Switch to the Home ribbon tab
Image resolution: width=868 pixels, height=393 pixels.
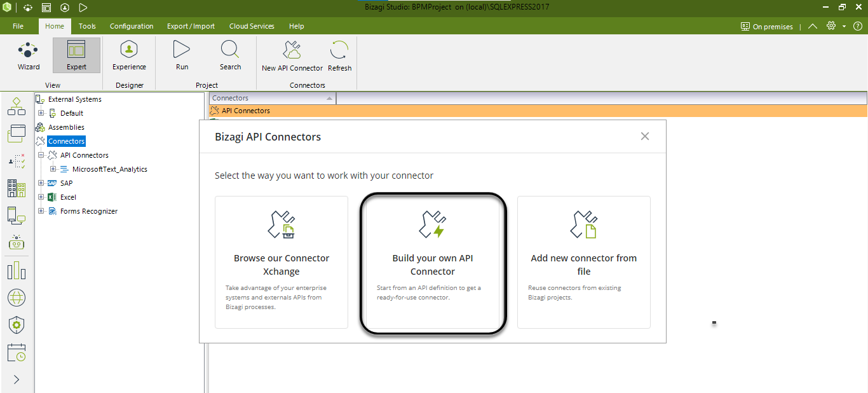tap(55, 26)
